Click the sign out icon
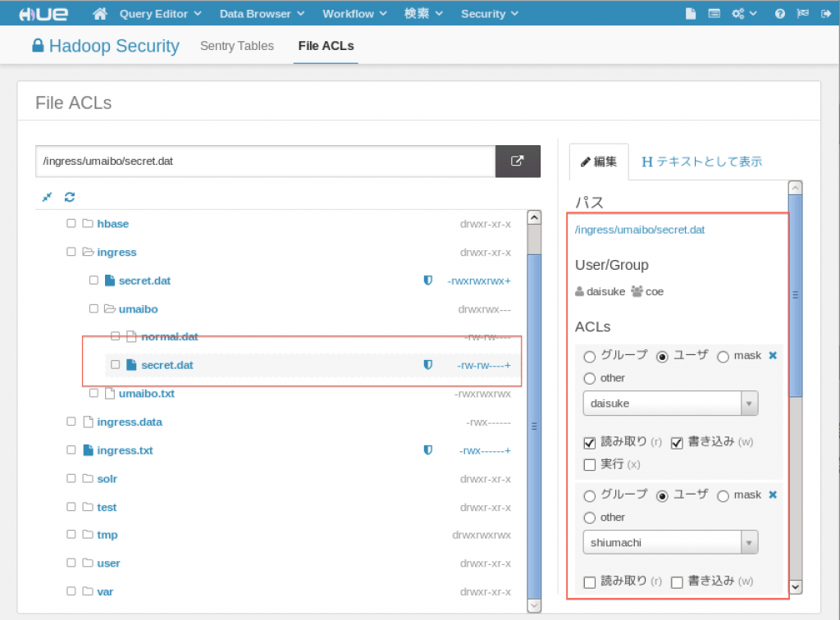840x620 pixels. (825, 14)
